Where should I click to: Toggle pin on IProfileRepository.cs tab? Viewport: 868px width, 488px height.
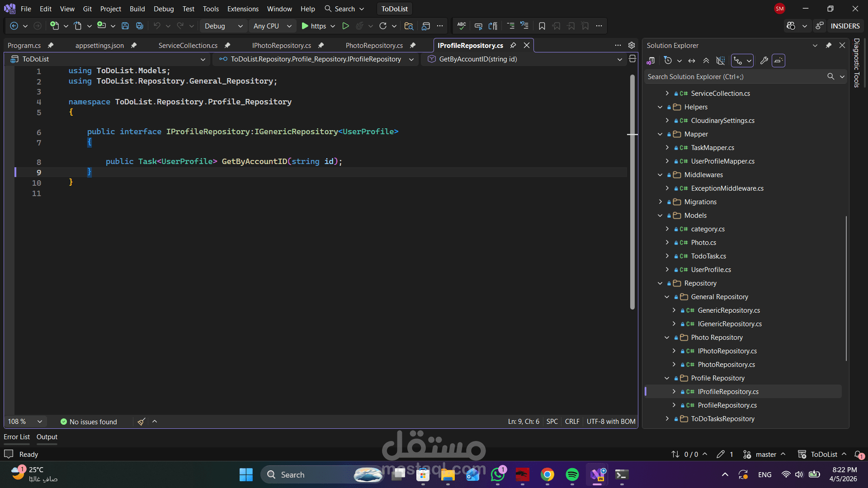[513, 45]
